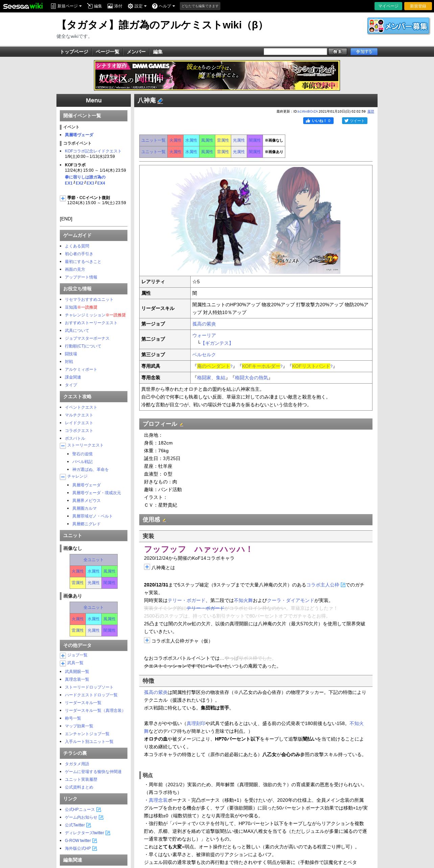The height and width of the screenshot is (868, 434).
Task: Collapse the ストーリークエスト tree
Action: [63, 446]
